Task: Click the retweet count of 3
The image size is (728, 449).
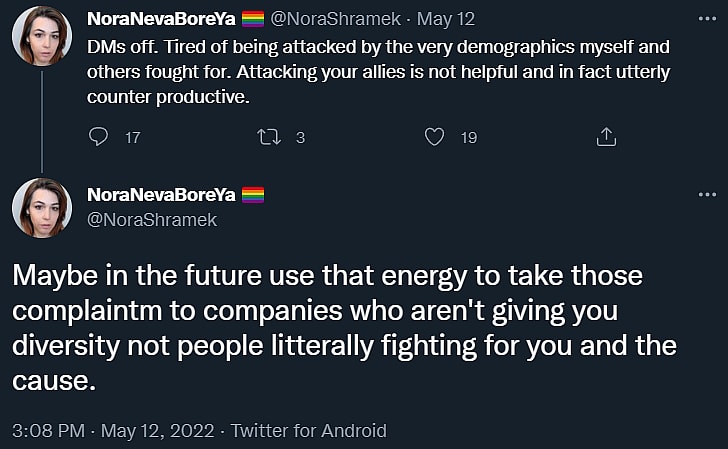Action: click(x=300, y=138)
